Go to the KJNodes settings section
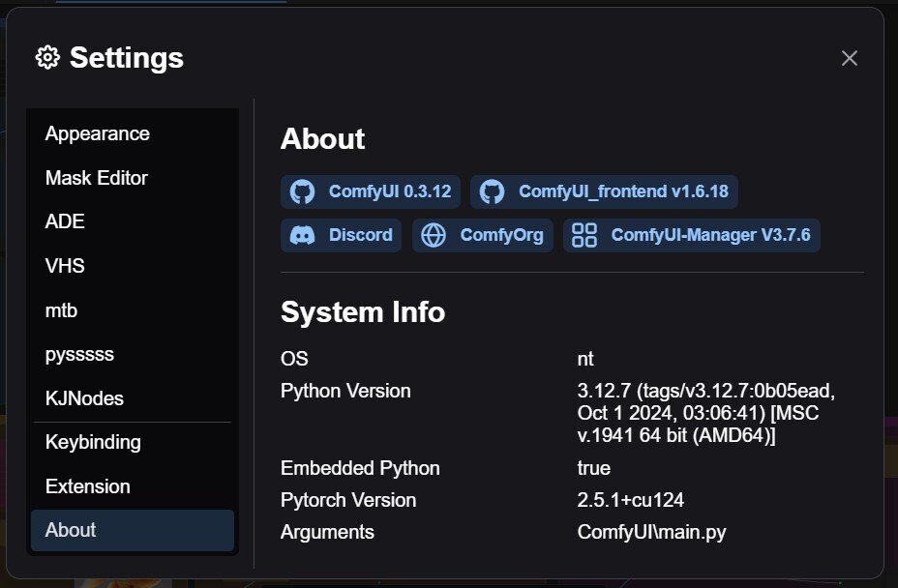This screenshot has width=898, height=588. tap(84, 398)
